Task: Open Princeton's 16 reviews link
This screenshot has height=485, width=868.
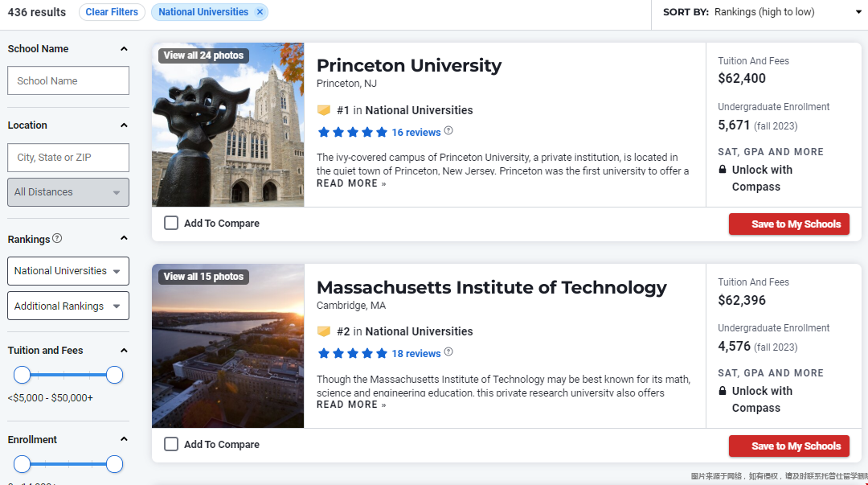Action: click(416, 133)
